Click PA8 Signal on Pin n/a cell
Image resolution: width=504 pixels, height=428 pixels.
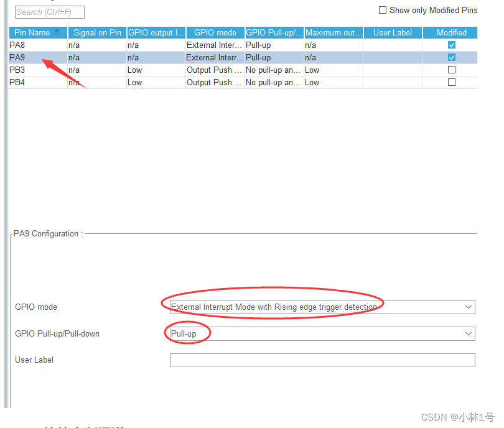(96, 45)
